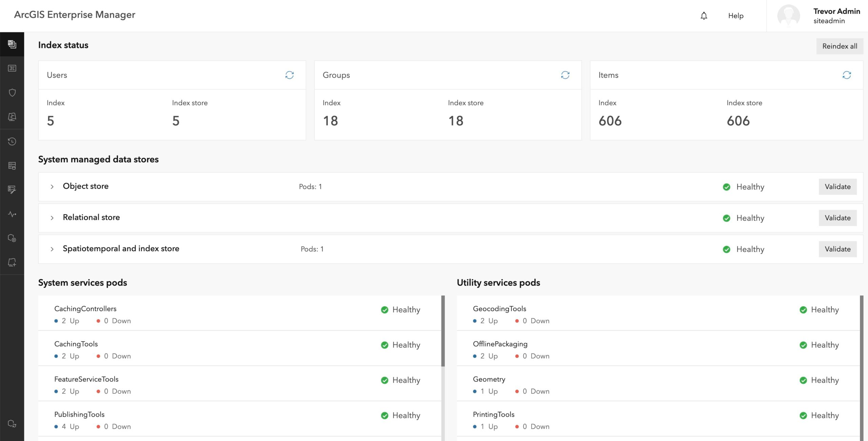The width and height of the screenshot is (868, 441).
Task: Expand the Relational store data store row
Action: pos(53,216)
